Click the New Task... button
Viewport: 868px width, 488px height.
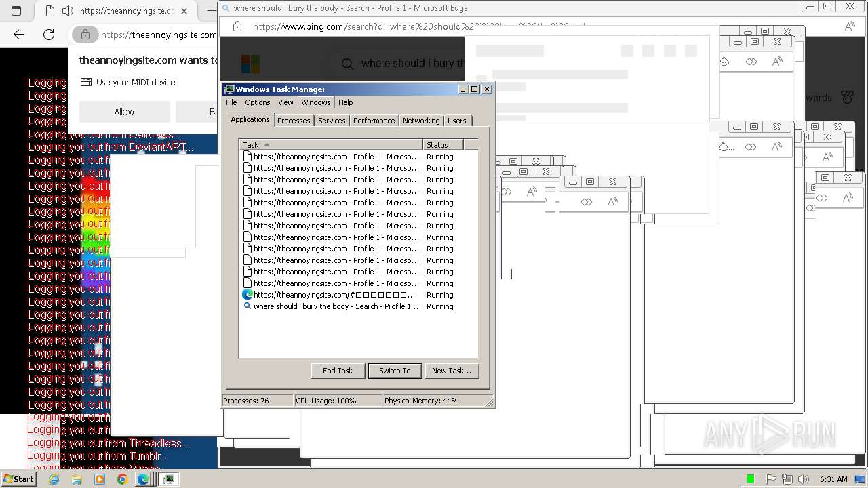point(452,371)
